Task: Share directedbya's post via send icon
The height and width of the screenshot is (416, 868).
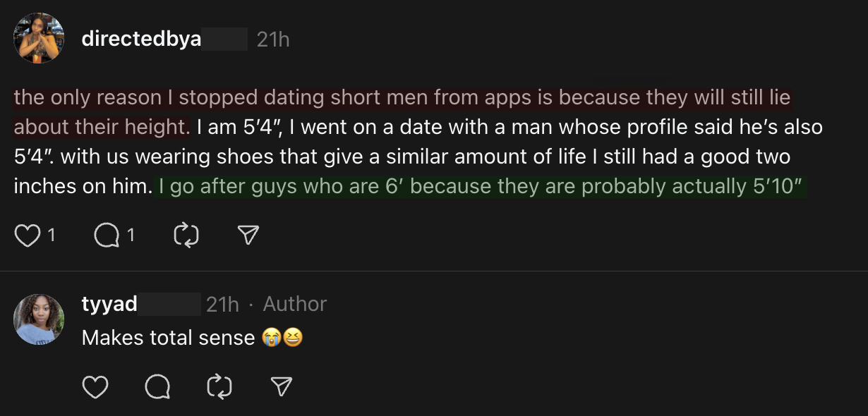Action: (x=248, y=235)
